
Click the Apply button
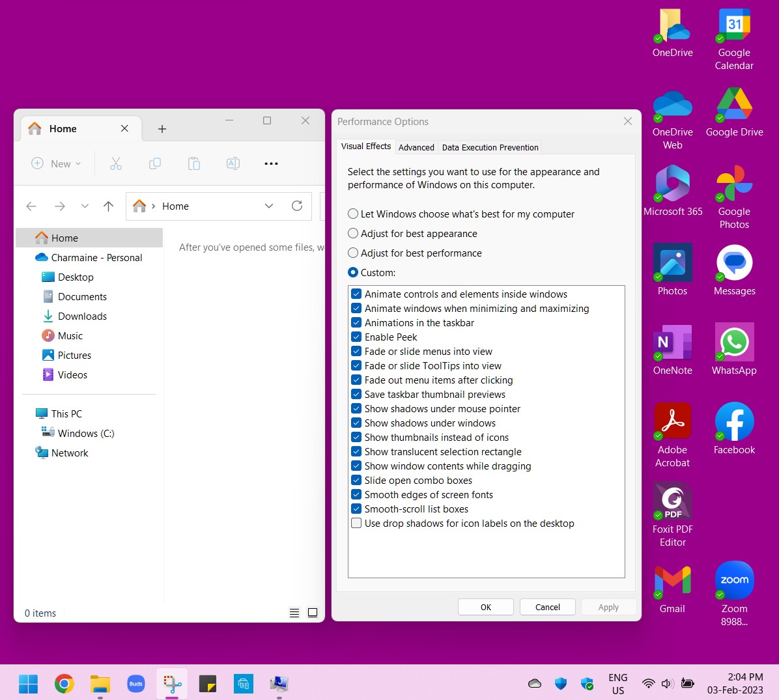coord(608,607)
